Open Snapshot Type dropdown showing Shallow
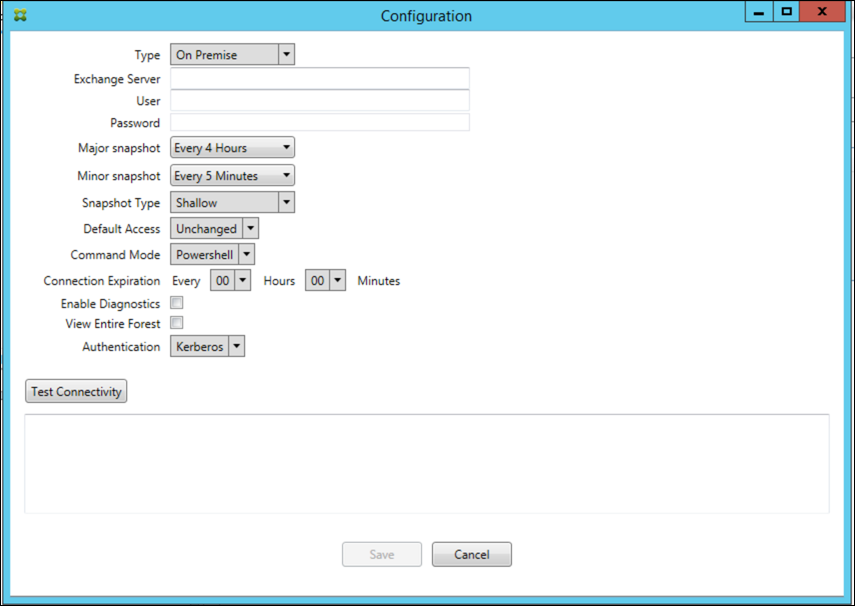855x606 pixels. coord(232,202)
